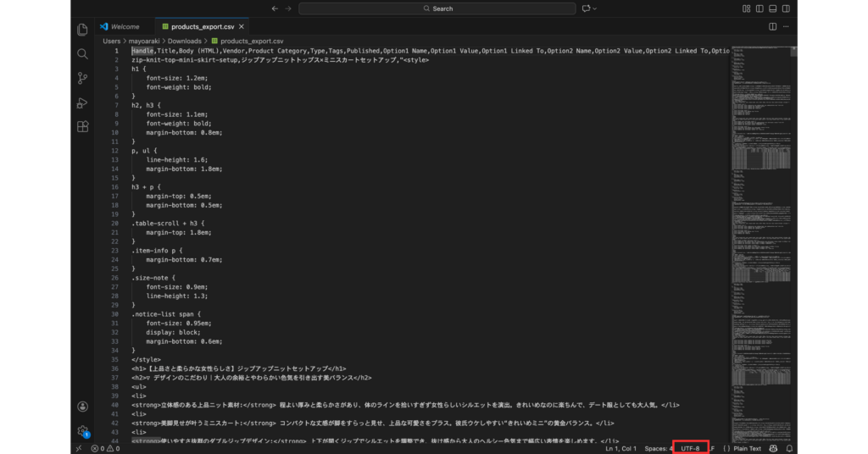Open the notifications bell
The image size is (868, 454).
coord(789,448)
